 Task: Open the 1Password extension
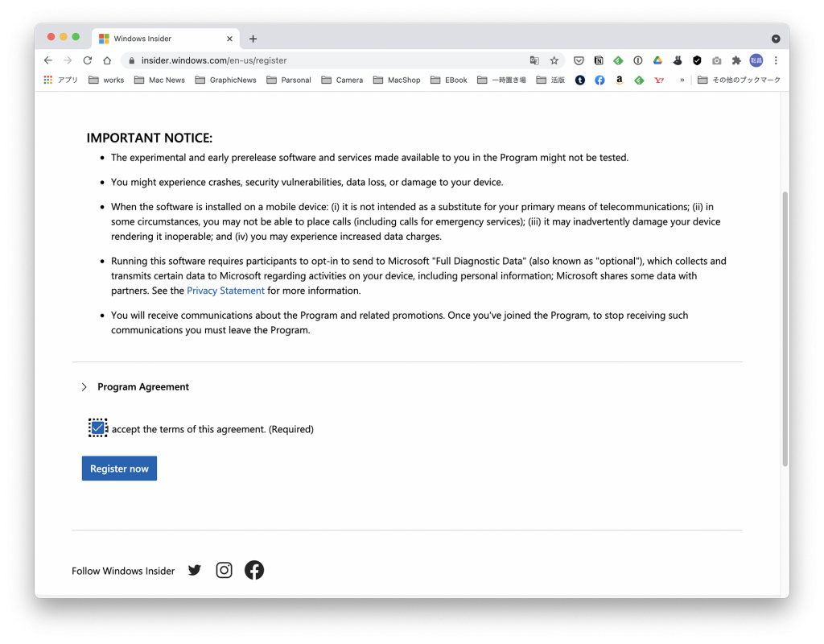point(638,60)
